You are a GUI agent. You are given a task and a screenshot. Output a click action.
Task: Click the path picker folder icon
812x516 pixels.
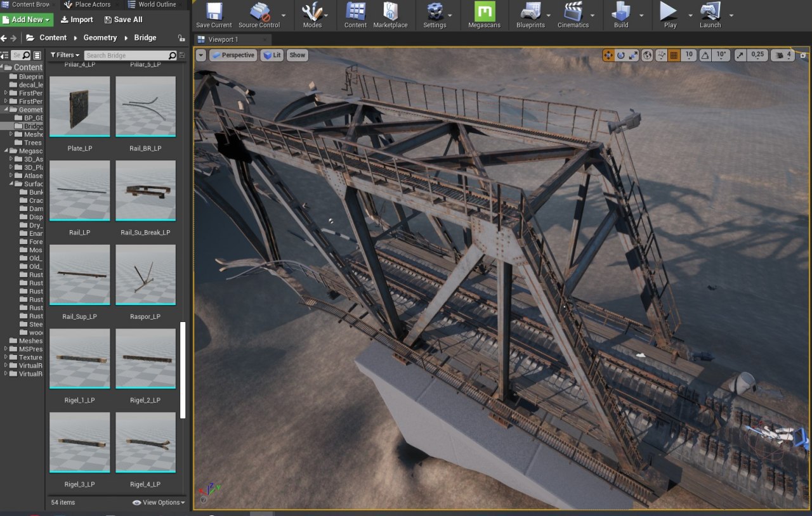coord(30,38)
